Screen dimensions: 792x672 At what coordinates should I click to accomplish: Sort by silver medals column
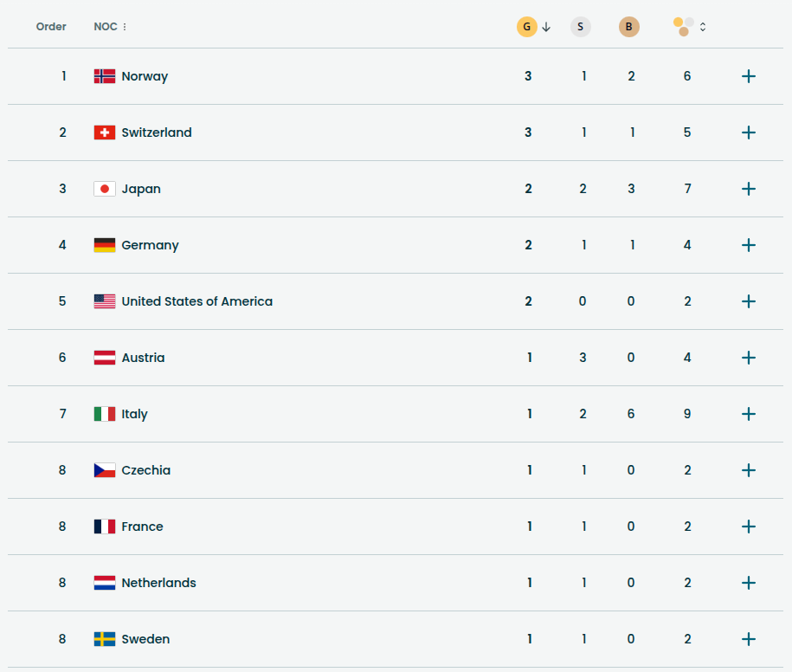click(580, 27)
